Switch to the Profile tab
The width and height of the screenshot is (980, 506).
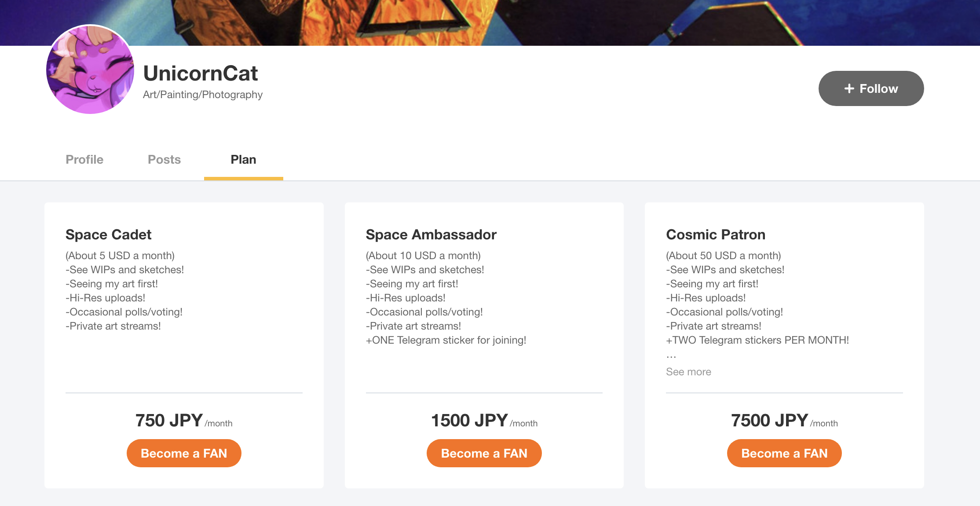click(84, 159)
